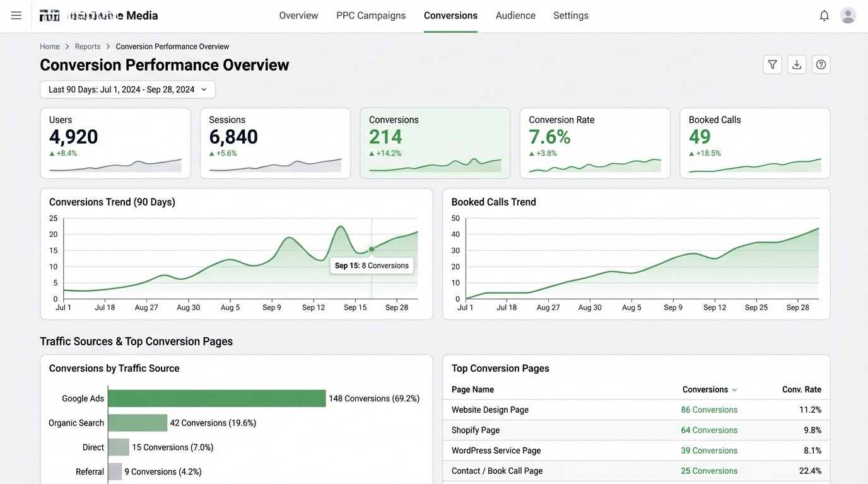
Task: Open the hamburger navigation menu
Action: 16,15
